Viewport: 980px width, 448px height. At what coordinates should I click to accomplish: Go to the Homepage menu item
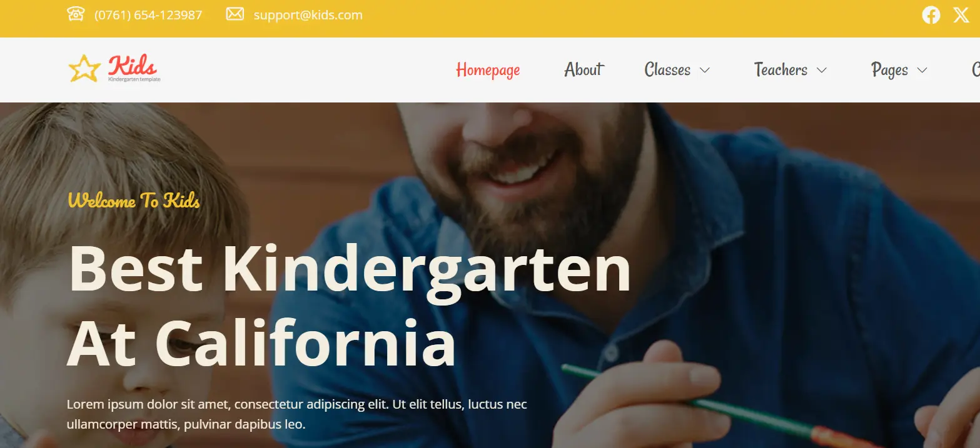point(488,70)
